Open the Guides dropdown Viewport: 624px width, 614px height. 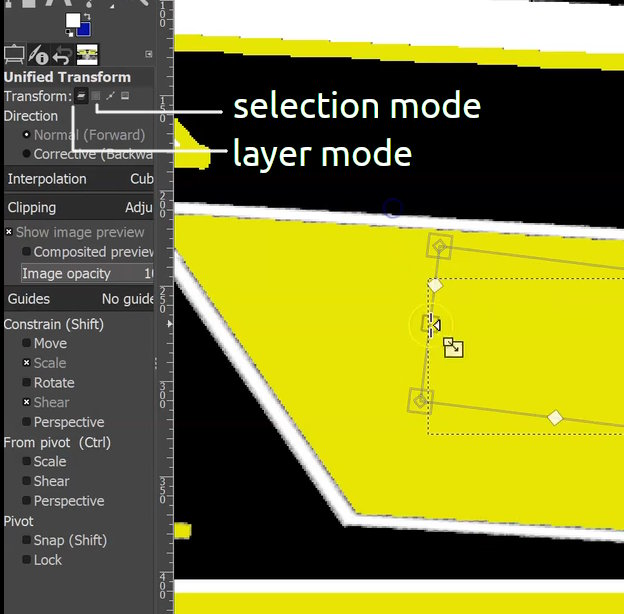pyautogui.click(x=79, y=299)
